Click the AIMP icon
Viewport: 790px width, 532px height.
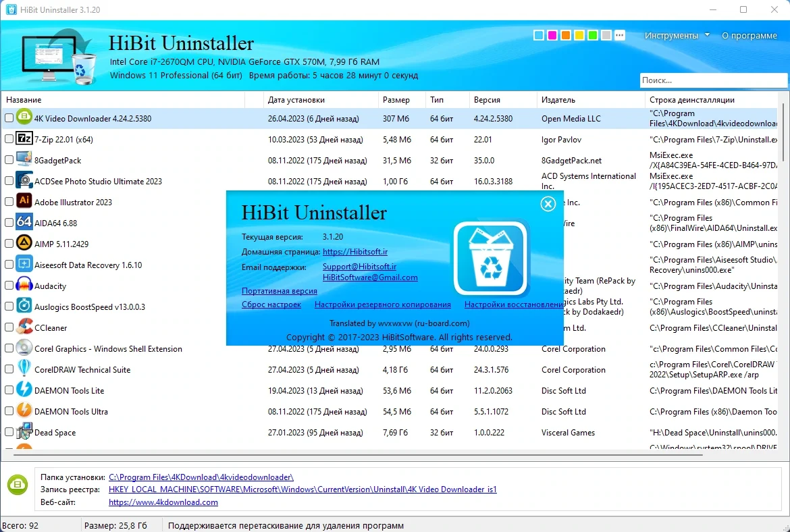pyautogui.click(x=24, y=243)
